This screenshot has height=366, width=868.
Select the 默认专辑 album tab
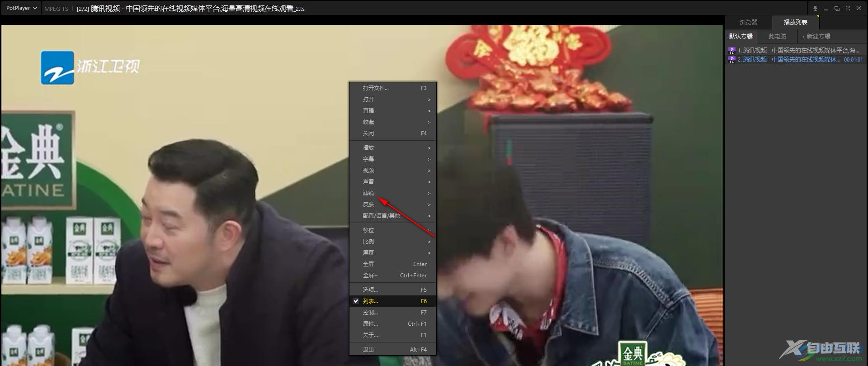click(741, 36)
